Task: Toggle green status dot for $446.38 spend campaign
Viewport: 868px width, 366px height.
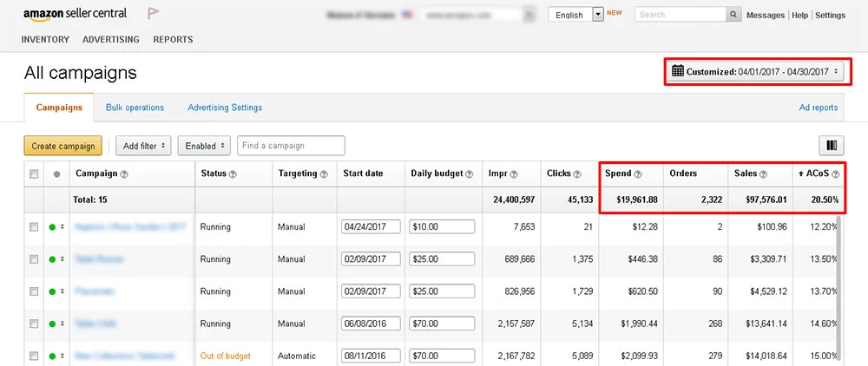Action: tap(52, 259)
